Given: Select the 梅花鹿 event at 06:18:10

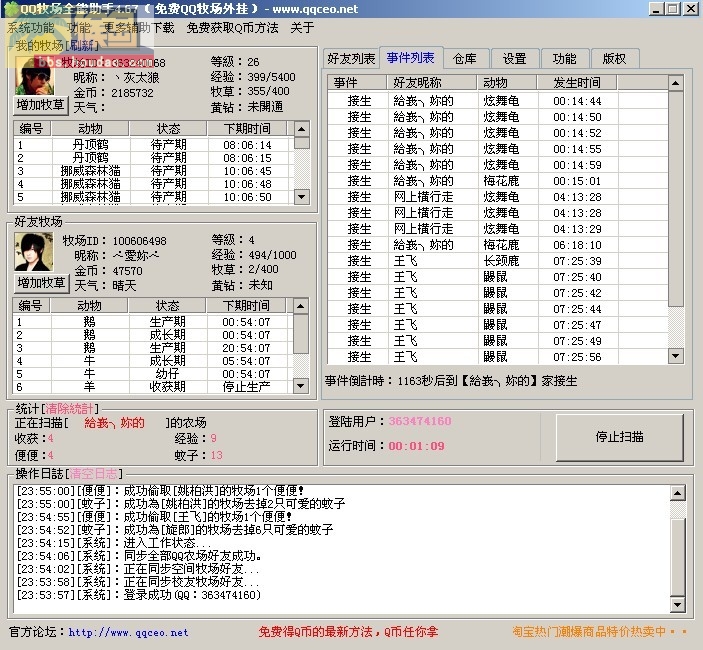Looking at the screenshot, I should [x=498, y=245].
